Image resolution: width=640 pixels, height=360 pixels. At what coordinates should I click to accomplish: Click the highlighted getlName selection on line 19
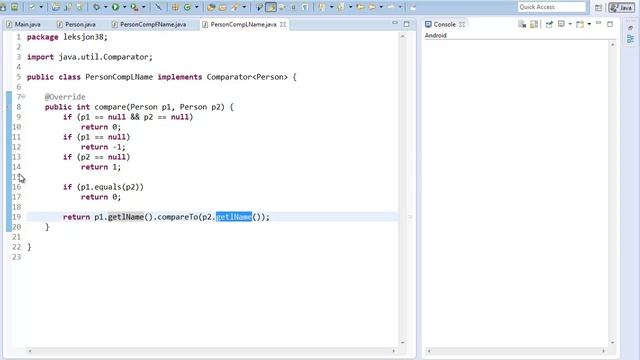click(x=234, y=217)
